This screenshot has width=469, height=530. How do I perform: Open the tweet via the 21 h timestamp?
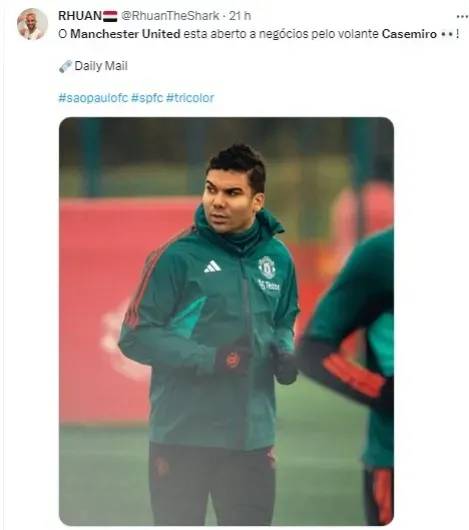240,16
